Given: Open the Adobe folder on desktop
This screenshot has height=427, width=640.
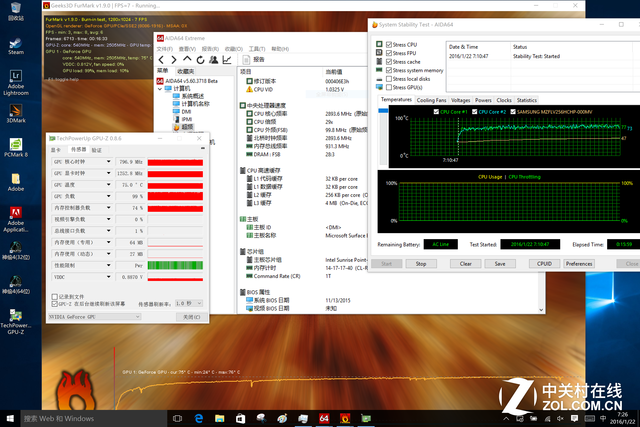Looking at the screenshot, I should 16,182.
